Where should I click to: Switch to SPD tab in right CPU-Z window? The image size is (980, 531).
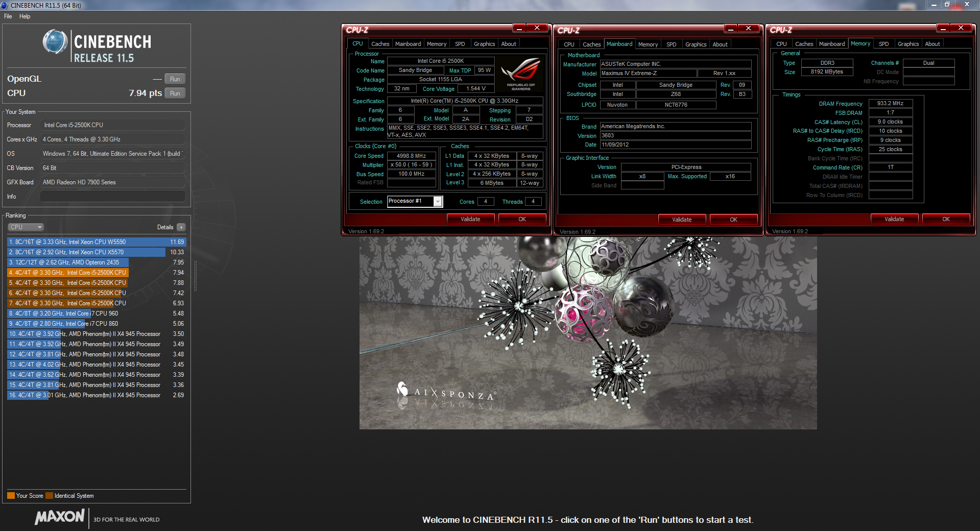point(883,44)
